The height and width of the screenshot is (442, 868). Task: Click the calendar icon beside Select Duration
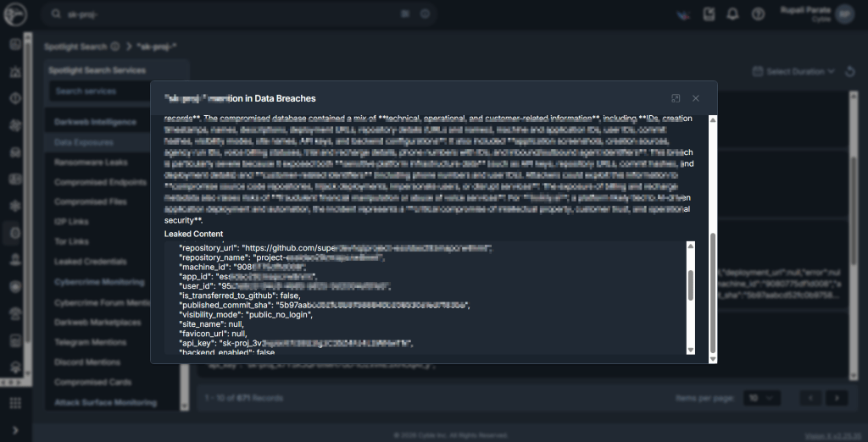click(x=757, y=71)
